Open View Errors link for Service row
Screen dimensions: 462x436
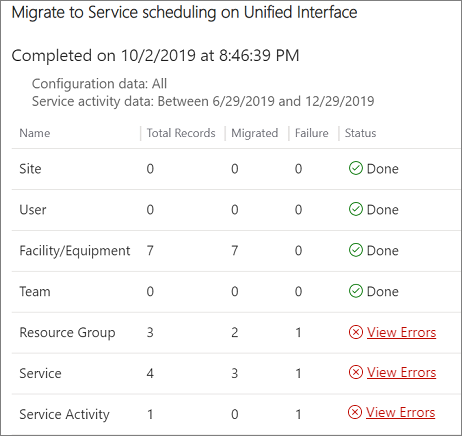(x=401, y=372)
